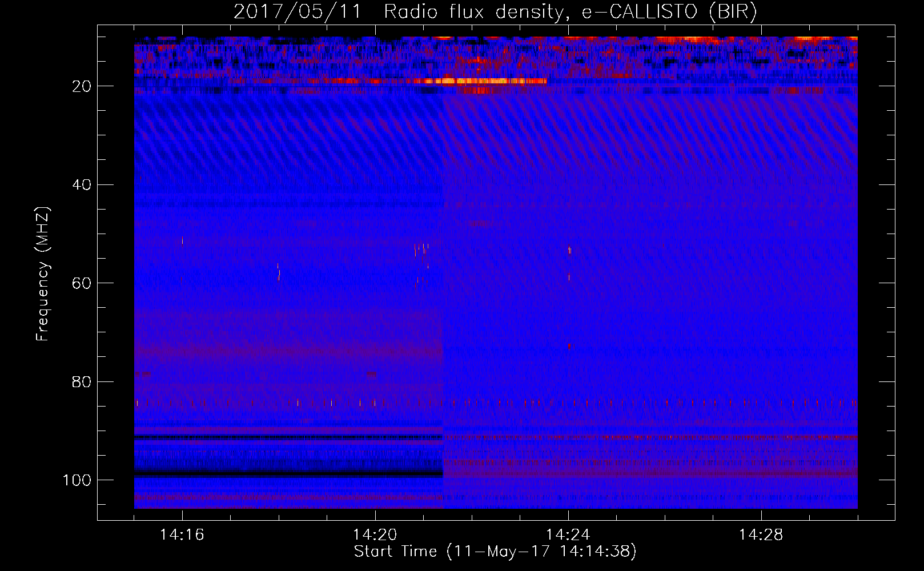Screen dimensions: 924x571
Task: Click the 14:28 time tick label
Action: pyautogui.click(x=761, y=535)
